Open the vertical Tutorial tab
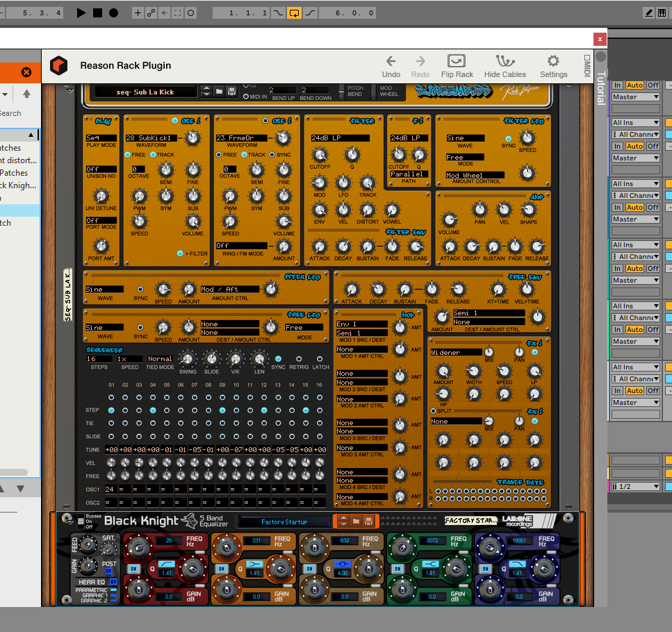This screenshot has width=672, height=632. pos(601,88)
